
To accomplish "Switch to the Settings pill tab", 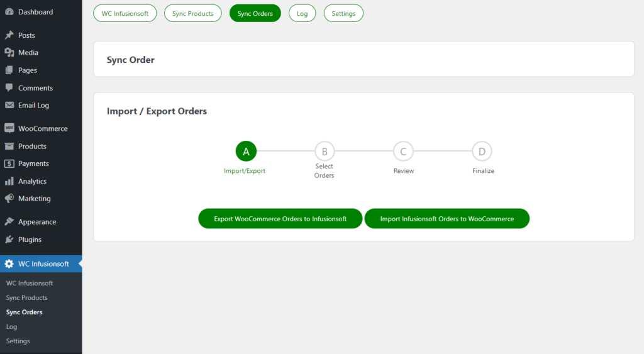I will 344,13.
